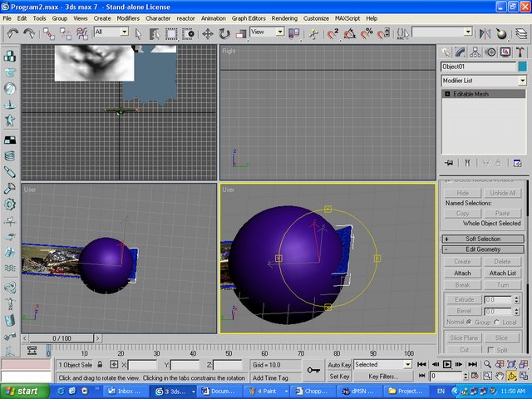Toggle the selection lock padlock
532x399 pixels.
pyautogui.click(x=100, y=364)
